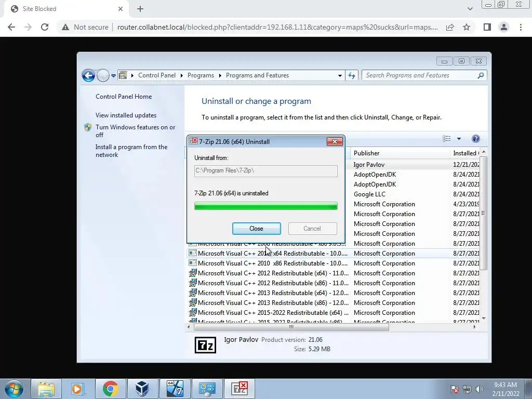Open Chrome three-dot menu

pos(521,27)
